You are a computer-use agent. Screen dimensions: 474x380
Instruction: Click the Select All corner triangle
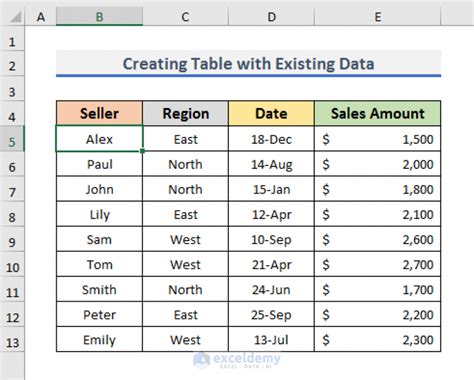[15, 17]
